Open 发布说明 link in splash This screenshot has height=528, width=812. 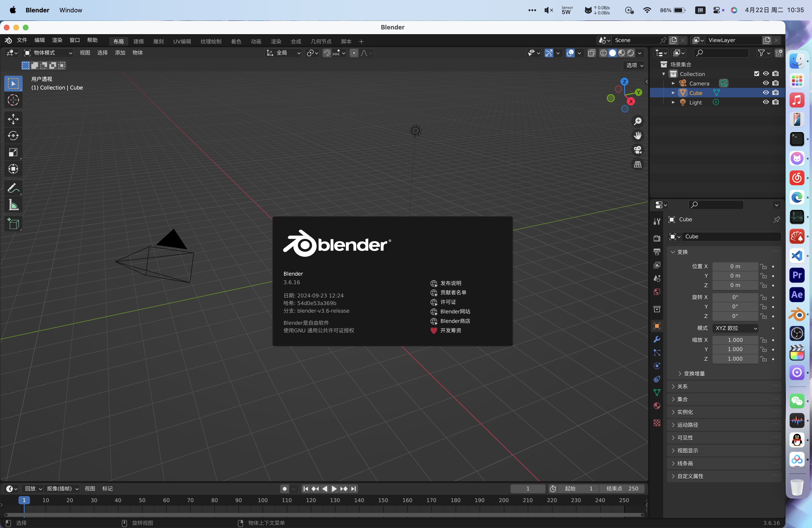[450, 283]
